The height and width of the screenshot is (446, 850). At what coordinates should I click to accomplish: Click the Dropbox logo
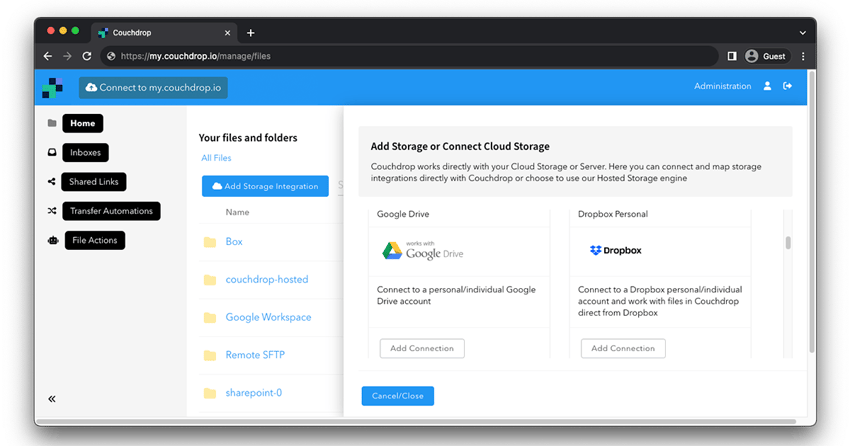point(615,250)
